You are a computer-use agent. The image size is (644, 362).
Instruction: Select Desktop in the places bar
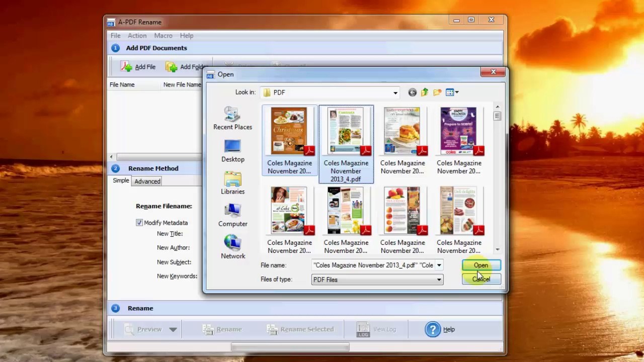[232, 151]
